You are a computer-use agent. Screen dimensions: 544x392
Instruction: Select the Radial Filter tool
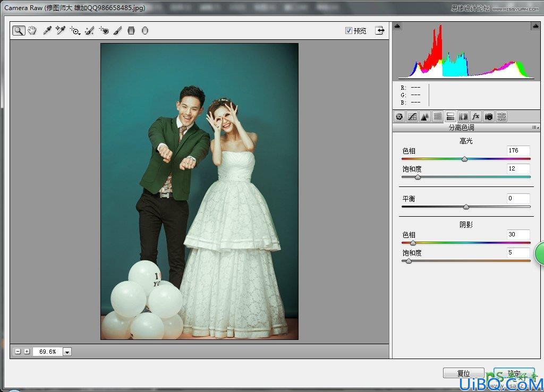[x=145, y=30]
